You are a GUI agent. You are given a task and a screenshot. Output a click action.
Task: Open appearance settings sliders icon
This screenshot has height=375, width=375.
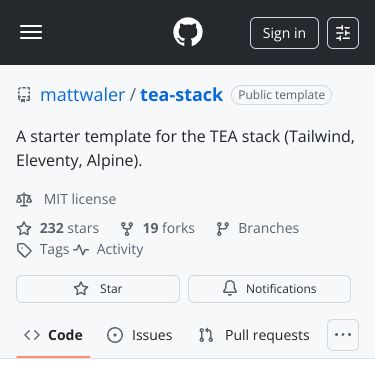[343, 33]
